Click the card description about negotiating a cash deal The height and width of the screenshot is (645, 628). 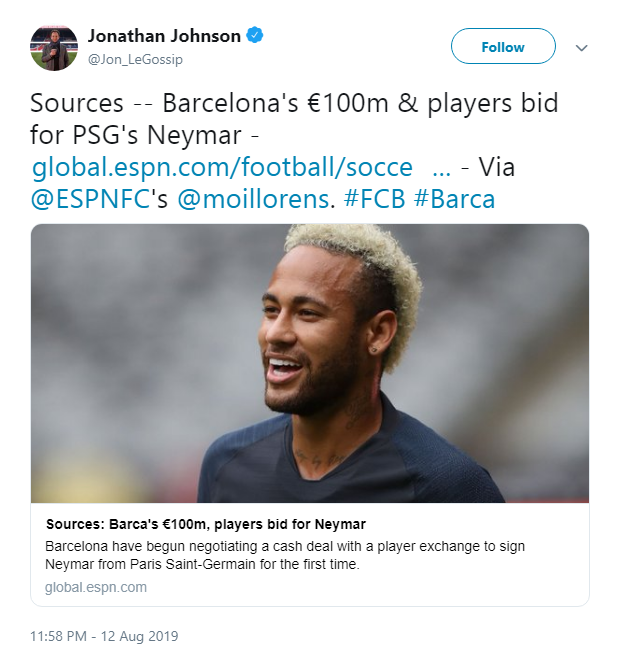pyautogui.click(x=285, y=555)
